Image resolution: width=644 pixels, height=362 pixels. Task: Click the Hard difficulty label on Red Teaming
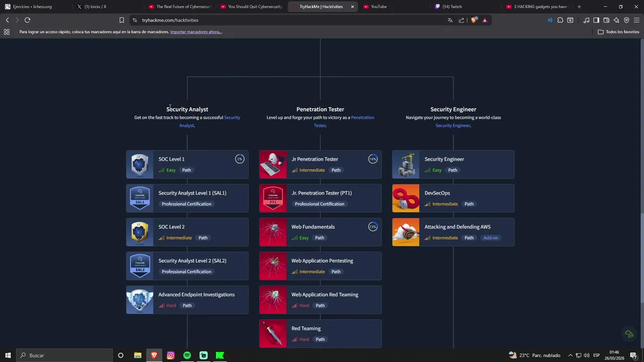[x=304, y=339]
